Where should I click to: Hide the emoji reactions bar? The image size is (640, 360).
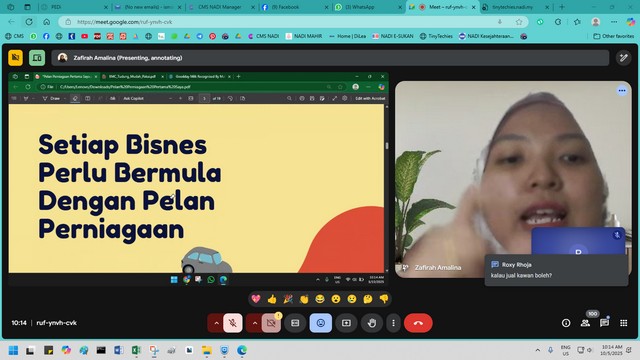(321, 323)
